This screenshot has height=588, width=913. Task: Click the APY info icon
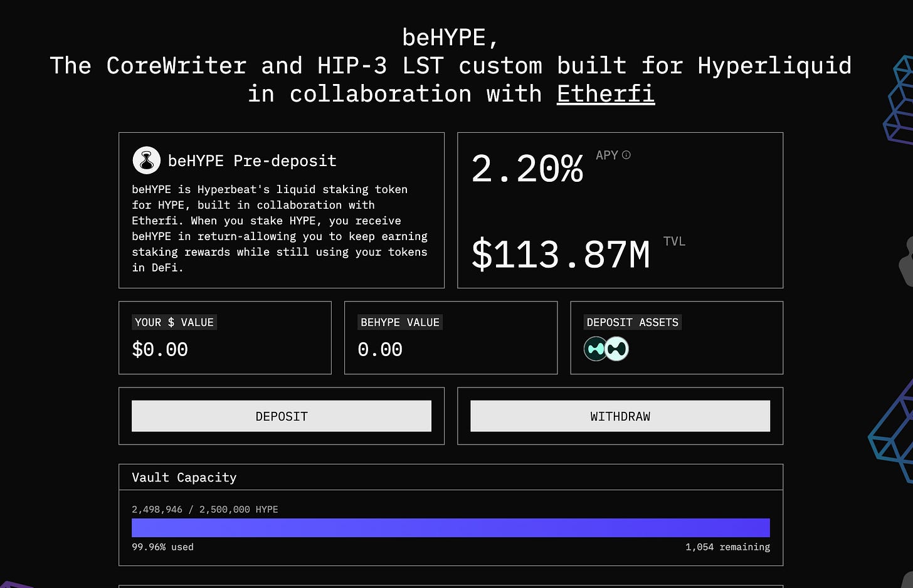tap(626, 155)
